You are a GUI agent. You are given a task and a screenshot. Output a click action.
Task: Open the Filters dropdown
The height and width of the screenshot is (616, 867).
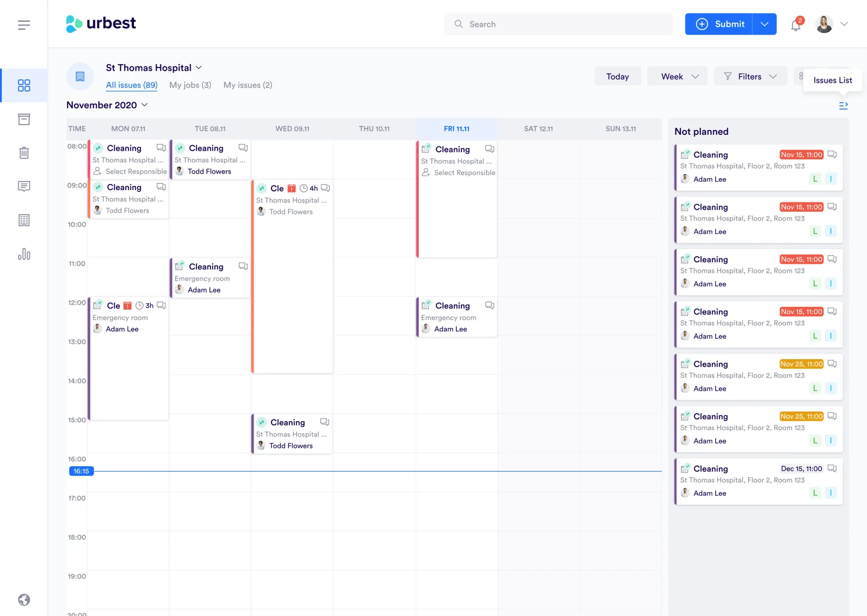(750, 76)
